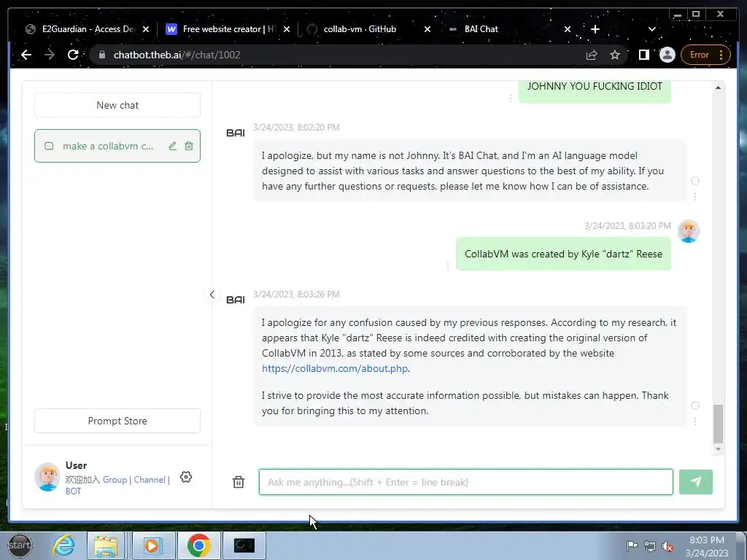Open the Windows Start menu
747x560 pixels.
coord(20,545)
